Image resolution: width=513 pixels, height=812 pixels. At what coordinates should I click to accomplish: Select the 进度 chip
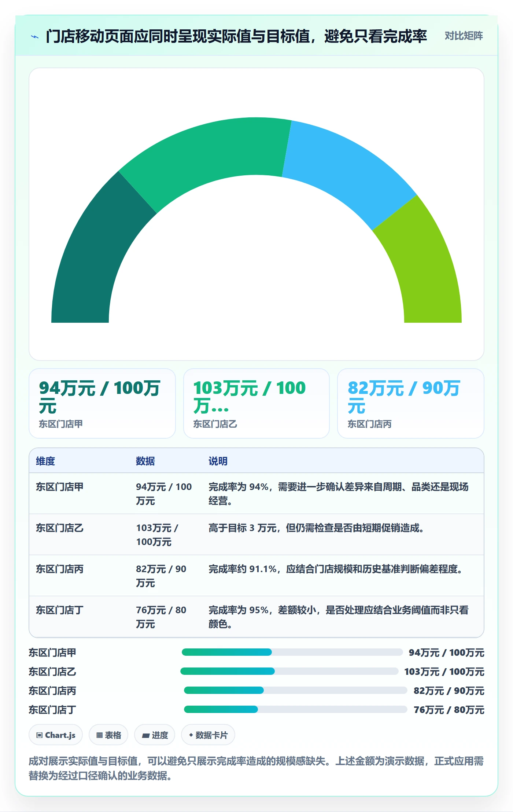pyautogui.click(x=155, y=735)
